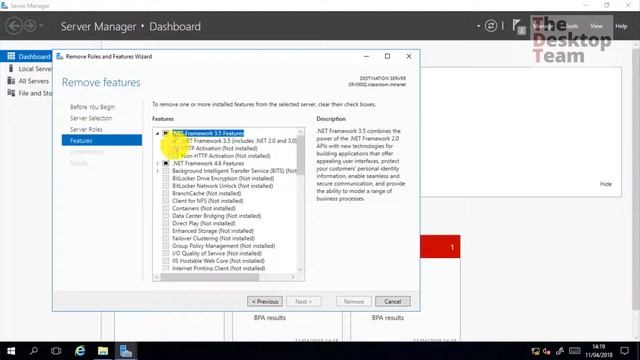640x360 pixels.
Task: Click the features list vertical scrollbar
Action: point(300,155)
